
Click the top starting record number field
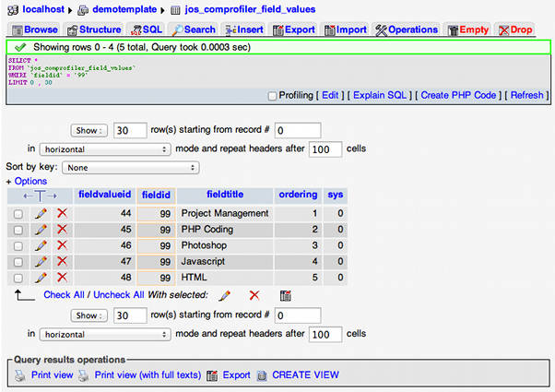point(297,130)
